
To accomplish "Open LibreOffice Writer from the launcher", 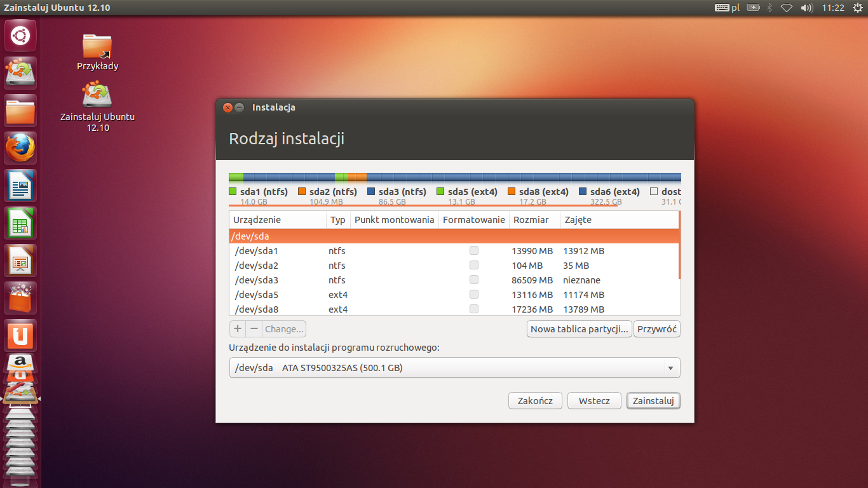I will click(x=21, y=186).
